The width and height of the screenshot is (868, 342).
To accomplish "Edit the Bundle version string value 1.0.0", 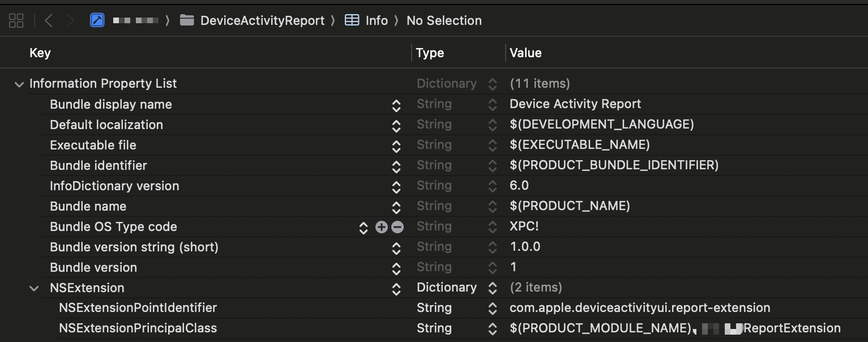I will (x=525, y=247).
